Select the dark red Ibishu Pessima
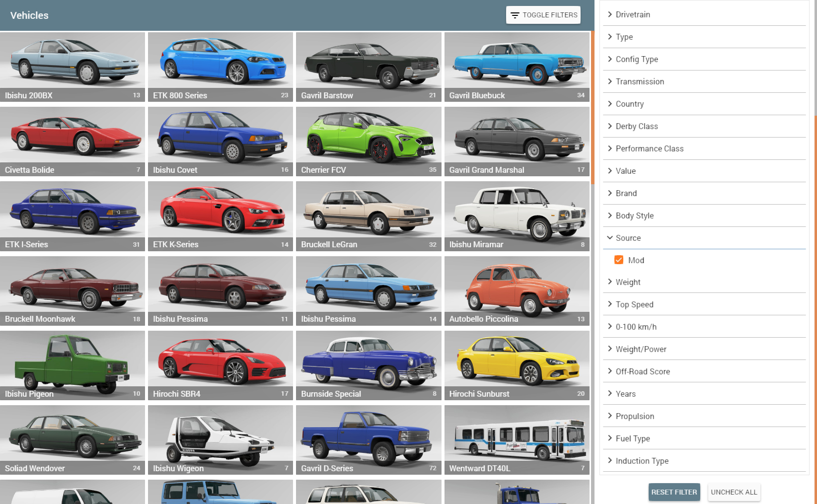 coord(221,291)
